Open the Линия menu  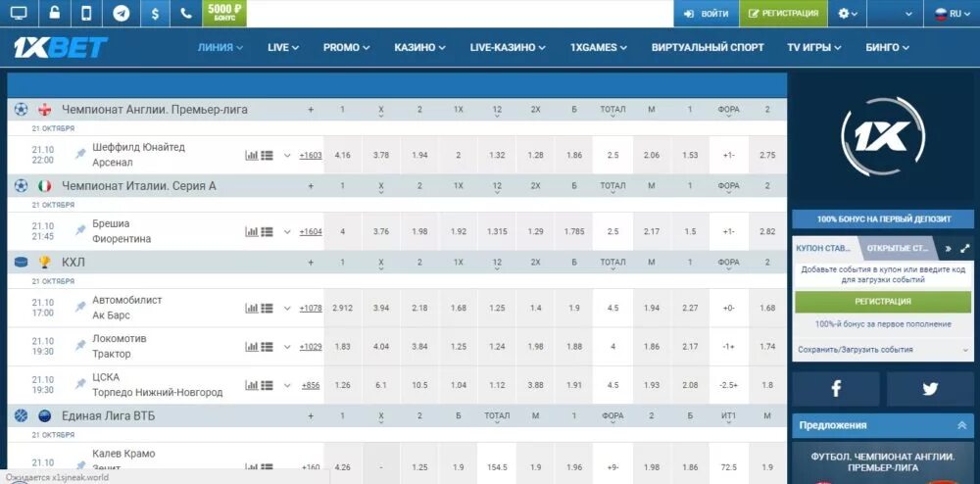pos(220,47)
